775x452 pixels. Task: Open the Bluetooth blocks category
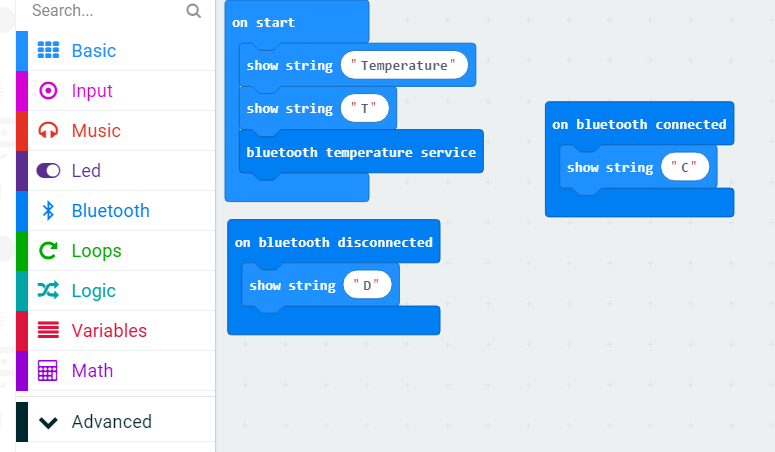click(110, 211)
